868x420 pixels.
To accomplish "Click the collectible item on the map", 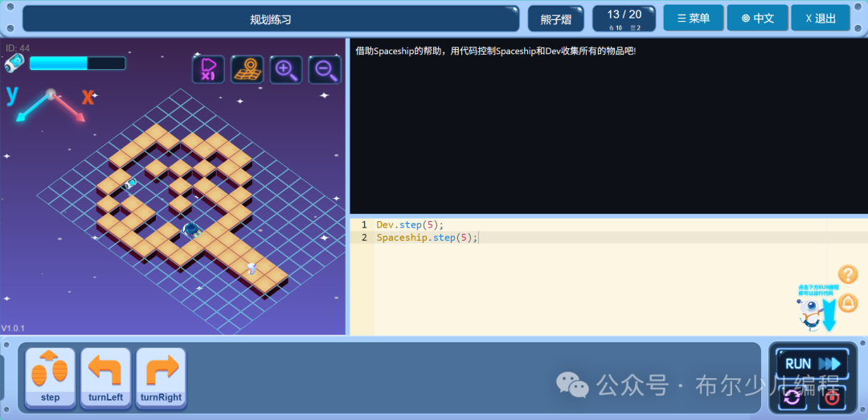I will 131,183.
